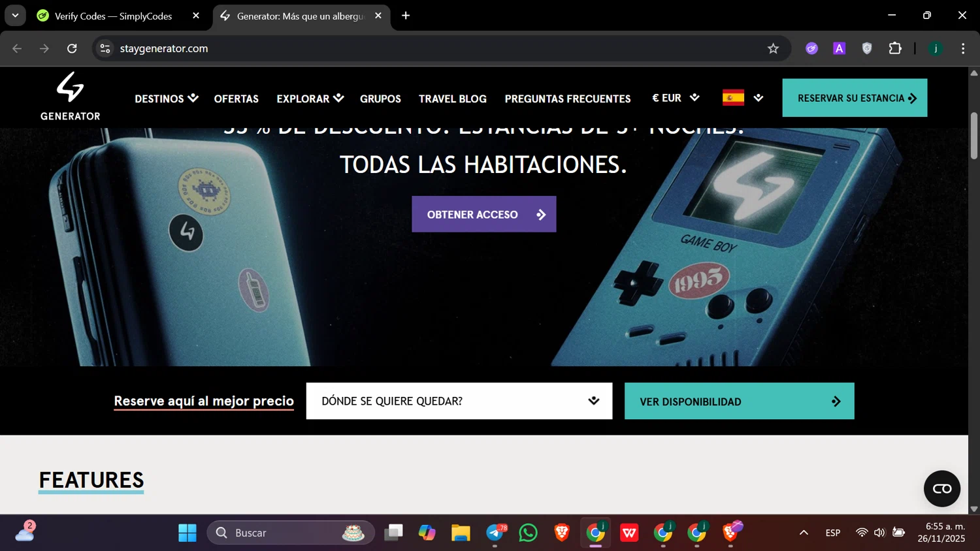980x551 pixels.
Task: Click the scrollbar down arrow
Action: click(x=974, y=509)
